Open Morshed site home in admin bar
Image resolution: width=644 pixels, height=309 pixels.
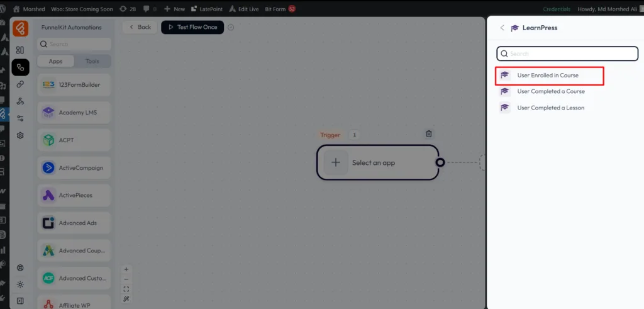pos(29,9)
